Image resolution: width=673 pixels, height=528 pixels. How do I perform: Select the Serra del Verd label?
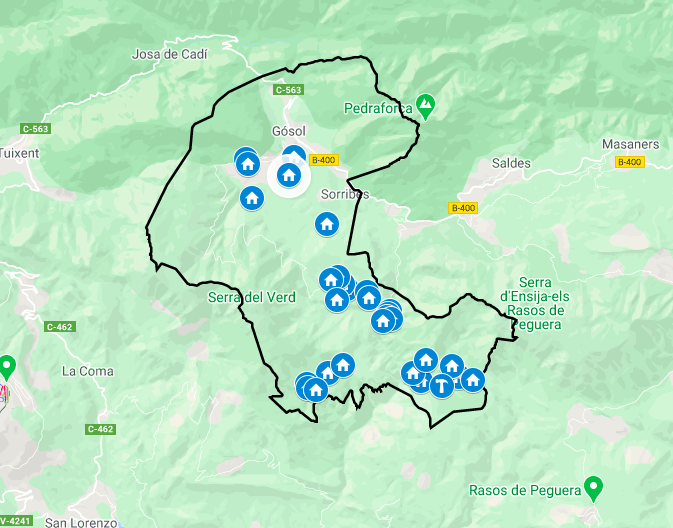tap(252, 297)
